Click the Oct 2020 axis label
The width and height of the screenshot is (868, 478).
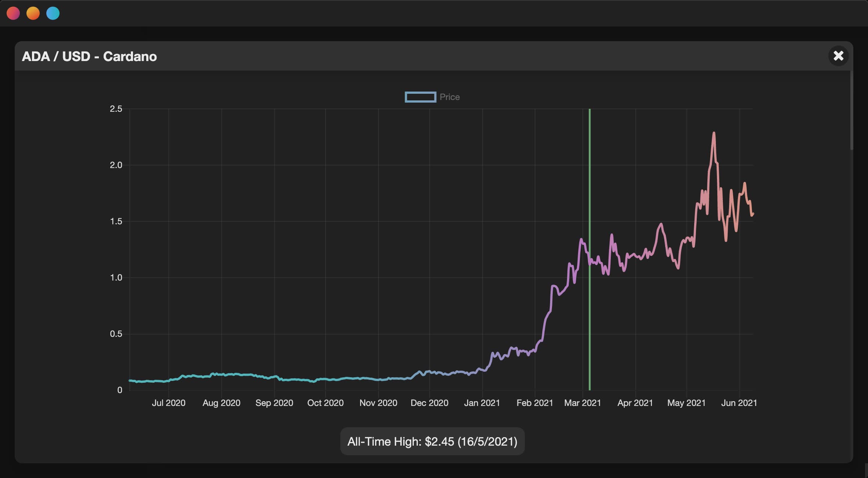325,403
